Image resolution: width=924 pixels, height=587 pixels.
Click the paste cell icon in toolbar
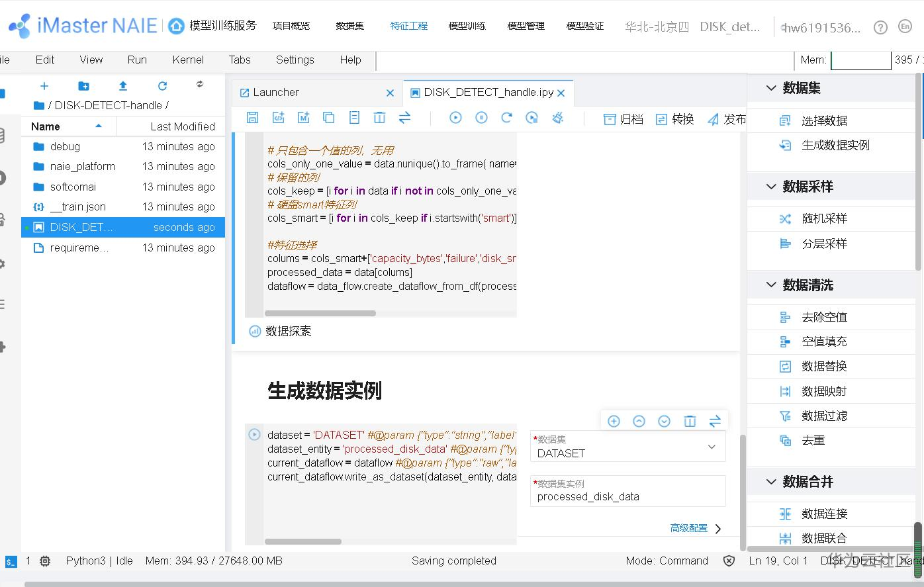354,118
